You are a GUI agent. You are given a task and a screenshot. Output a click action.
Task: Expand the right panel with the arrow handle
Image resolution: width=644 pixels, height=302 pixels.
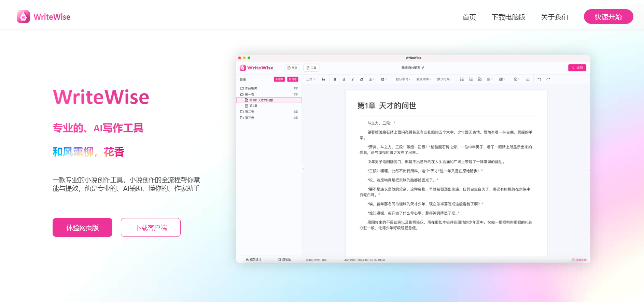(589, 170)
